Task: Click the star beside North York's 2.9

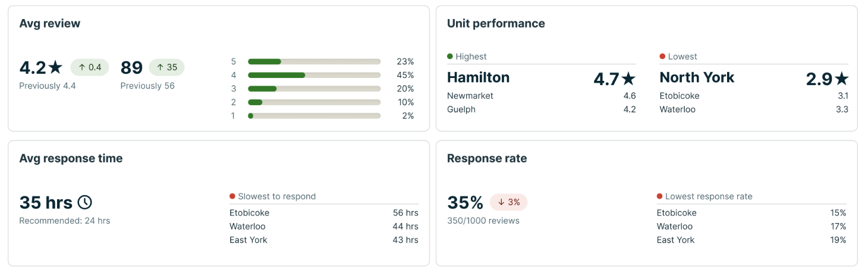Action: pos(841,79)
